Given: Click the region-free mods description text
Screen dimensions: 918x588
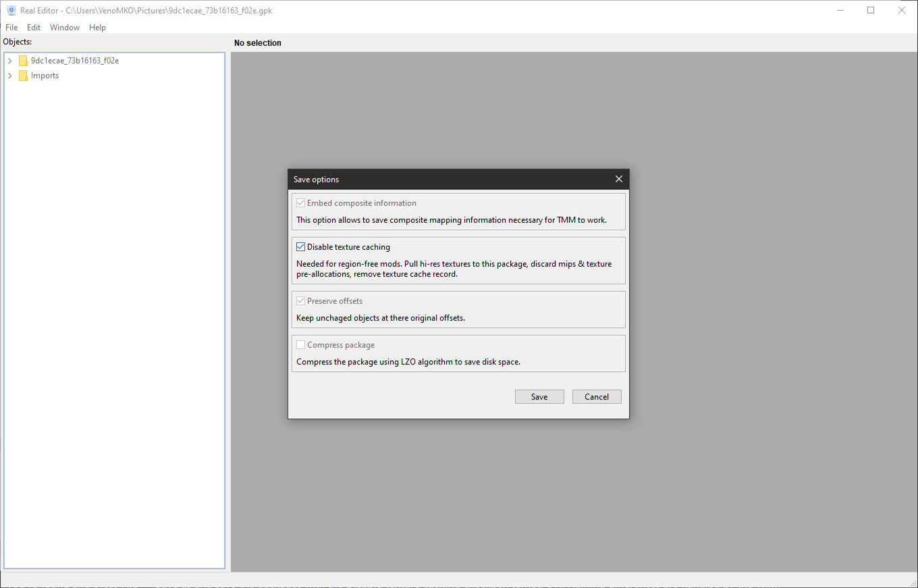Looking at the screenshot, I should pyautogui.click(x=454, y=269).
